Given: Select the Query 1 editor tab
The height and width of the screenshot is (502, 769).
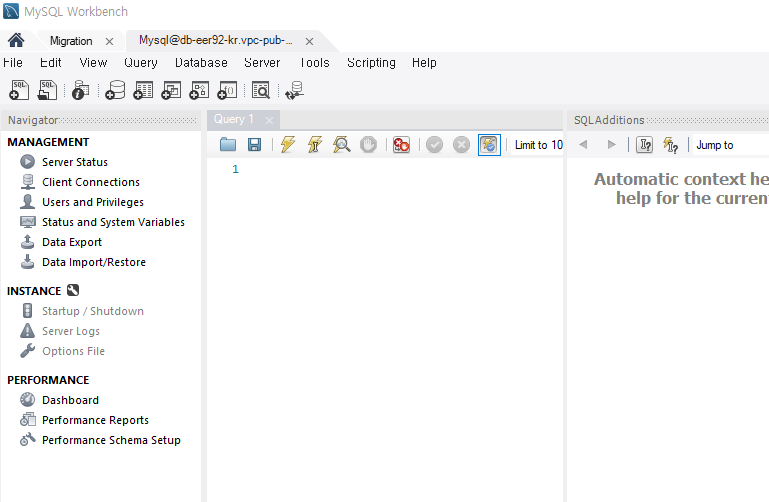Looking at the screenshot, I should click(x=234, y=119).
